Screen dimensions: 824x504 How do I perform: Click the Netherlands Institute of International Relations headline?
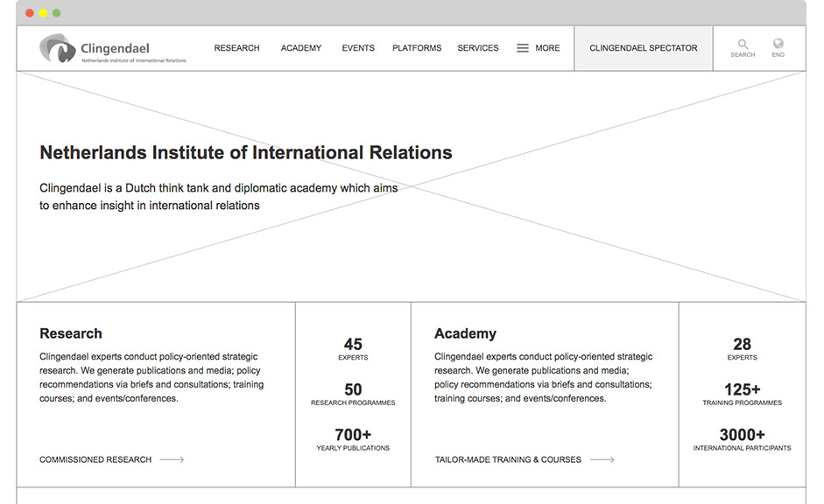[246, 152]
